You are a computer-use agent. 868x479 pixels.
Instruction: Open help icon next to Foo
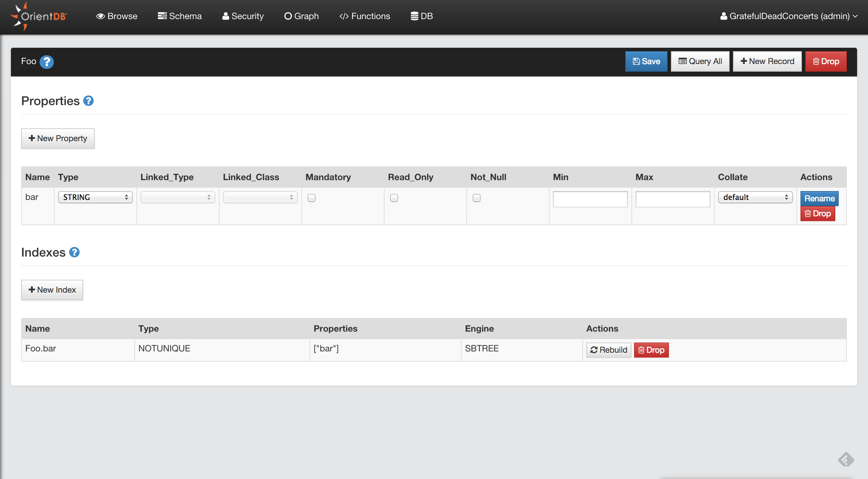click(x=47, y=62)
